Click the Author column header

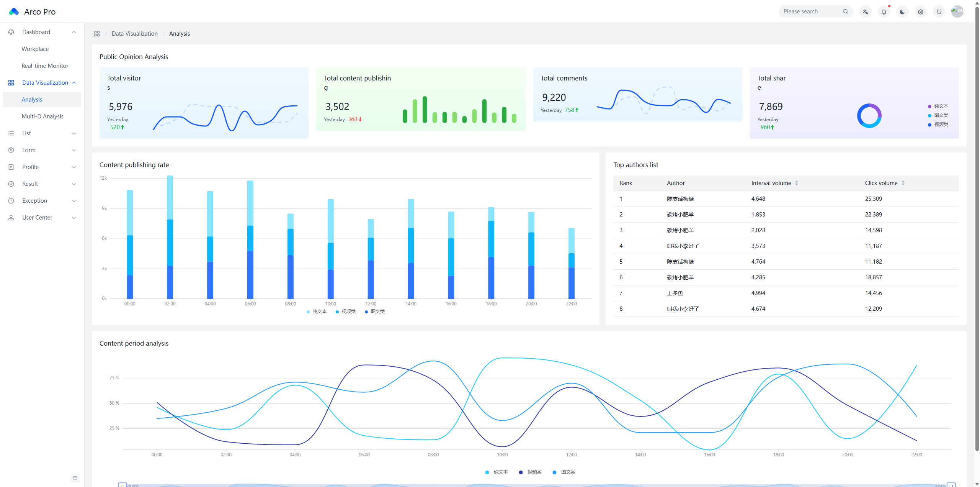point(676,183)
